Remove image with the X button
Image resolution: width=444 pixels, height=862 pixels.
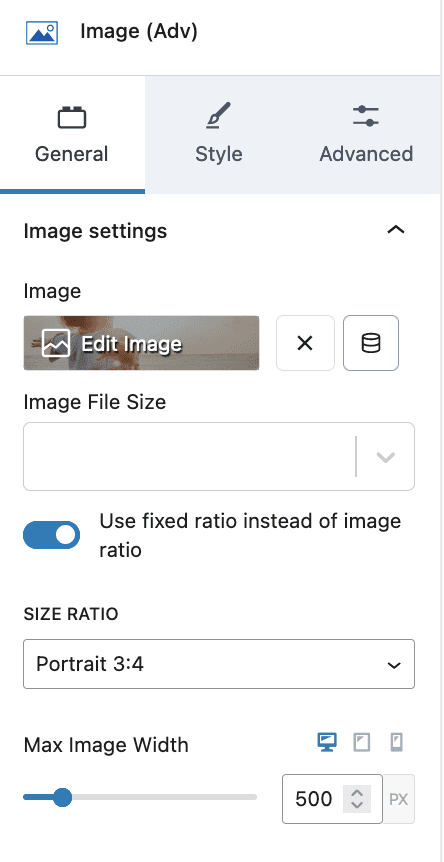click(x=305, y=343)
